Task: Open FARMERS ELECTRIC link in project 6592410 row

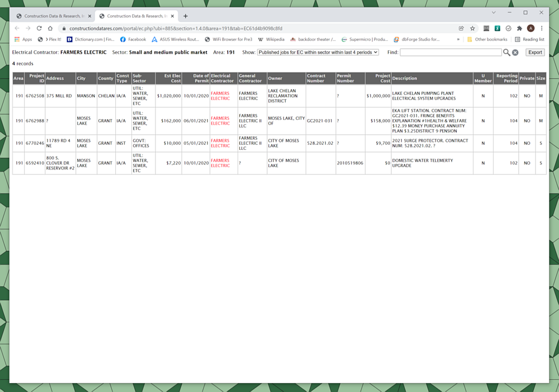Action: [220, 163]
